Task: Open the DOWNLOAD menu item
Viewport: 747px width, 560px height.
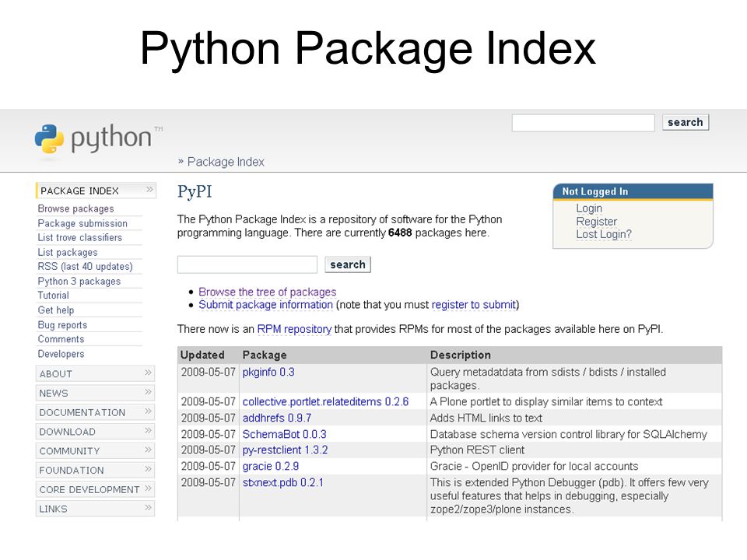Action: [x=95, y=432]
